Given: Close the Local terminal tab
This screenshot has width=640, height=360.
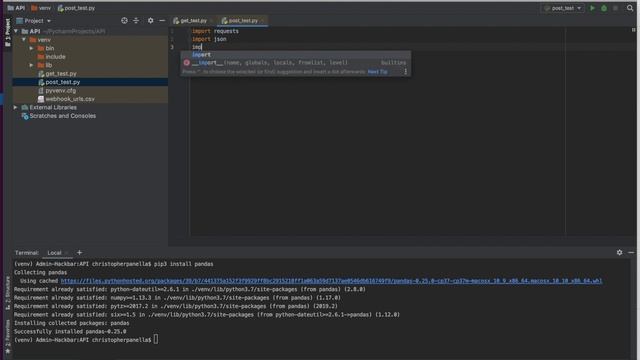Looking at the screenshot, I should (x=67, y=253).
